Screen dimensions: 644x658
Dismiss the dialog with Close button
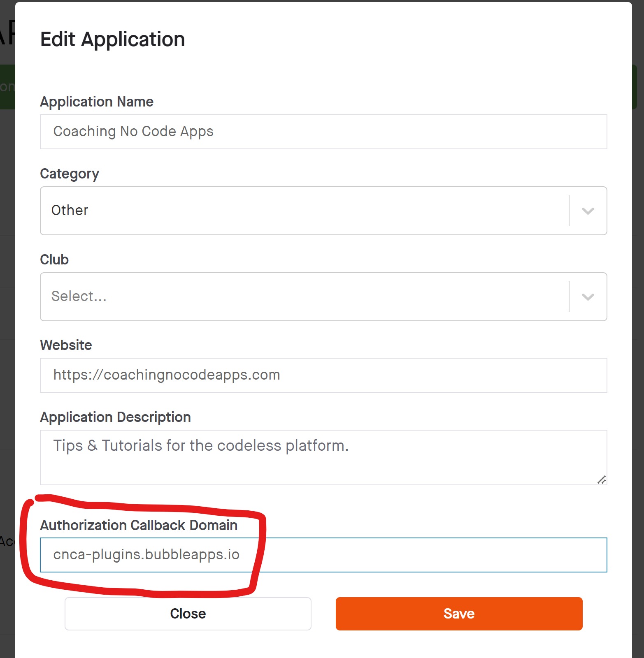click(x=188, y=614)
